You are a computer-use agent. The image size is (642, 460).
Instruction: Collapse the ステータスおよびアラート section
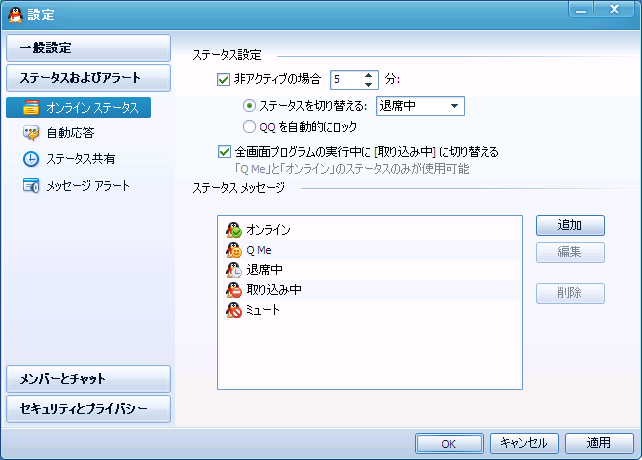(88, 78)
